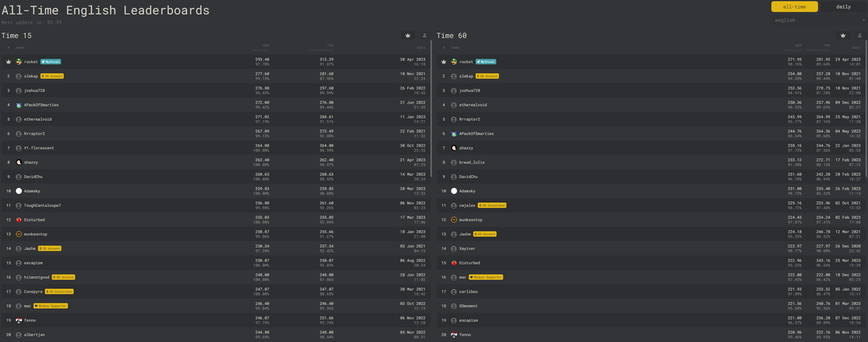Click mac's Monkey Supporter badge in Time 15

point(51,305)
